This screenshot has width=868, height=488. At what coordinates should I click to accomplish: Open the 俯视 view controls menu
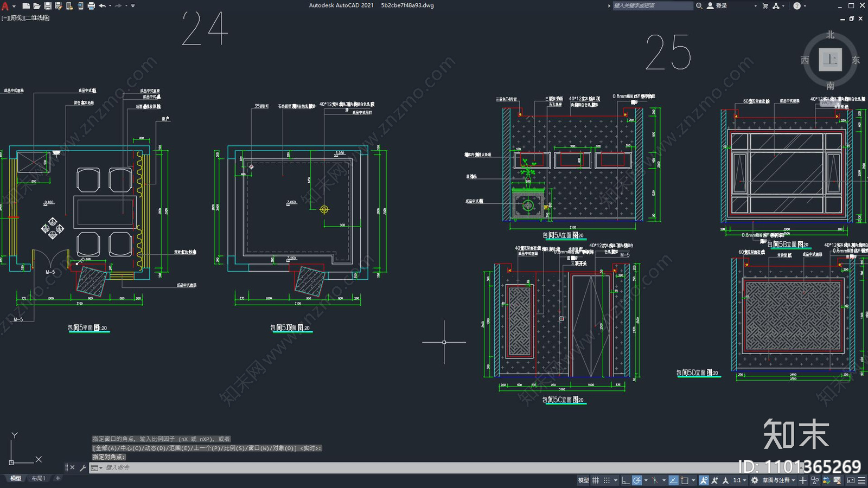(17, 18)
